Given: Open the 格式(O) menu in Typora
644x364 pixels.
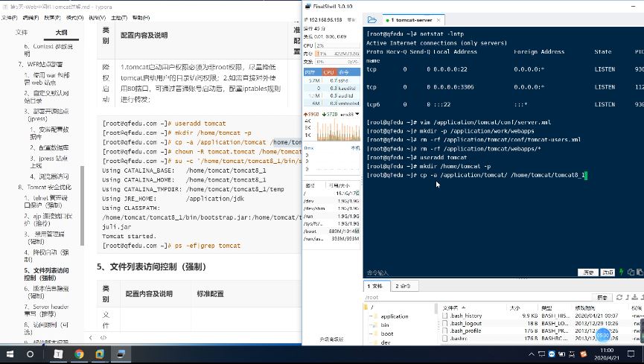Looking at the screenshot, I should pyautogui.click(x=74, y=16).
